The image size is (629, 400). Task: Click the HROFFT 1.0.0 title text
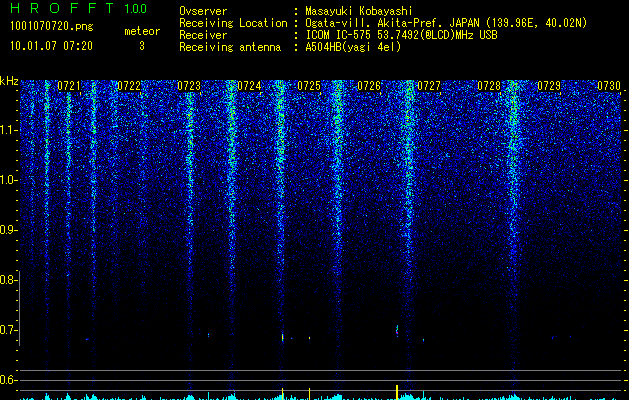pyautogui.click(x=78, y=8)
